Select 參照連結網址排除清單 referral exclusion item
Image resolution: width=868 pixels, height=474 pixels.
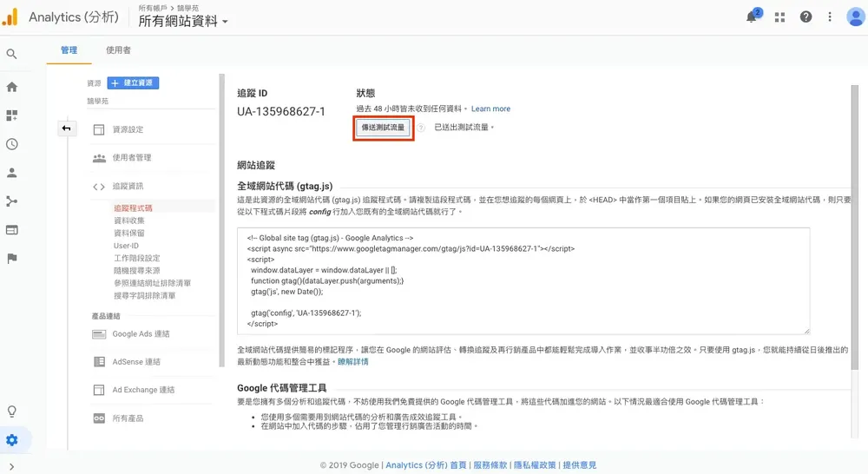(x=152, y=284)
